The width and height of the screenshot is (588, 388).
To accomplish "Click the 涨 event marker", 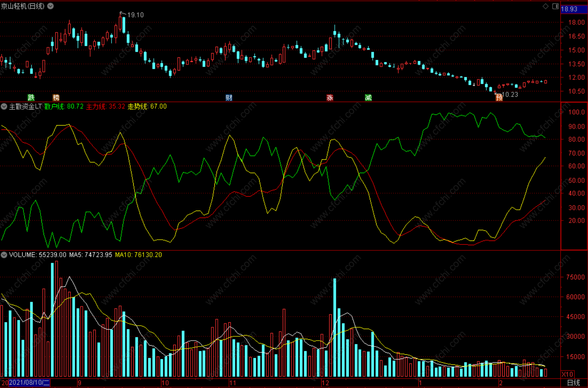I will pyautogui.click(x=330, y=97).
